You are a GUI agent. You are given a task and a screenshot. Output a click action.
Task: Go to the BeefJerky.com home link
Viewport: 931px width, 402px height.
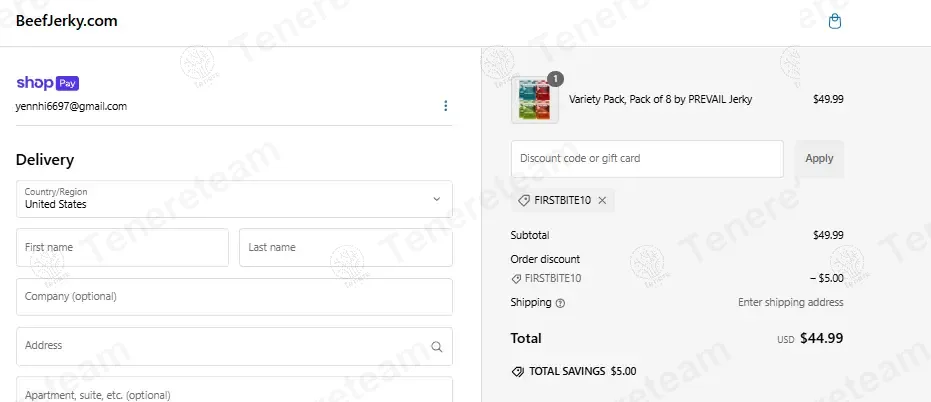67,21
